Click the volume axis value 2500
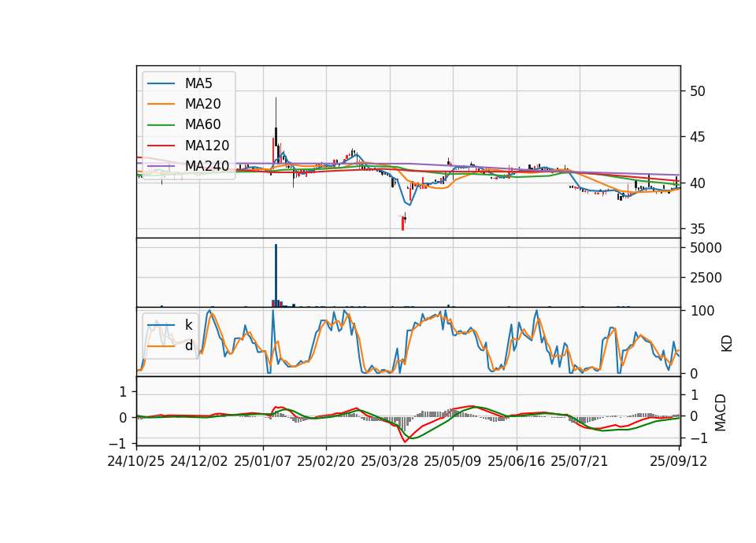 pos(706,278)
